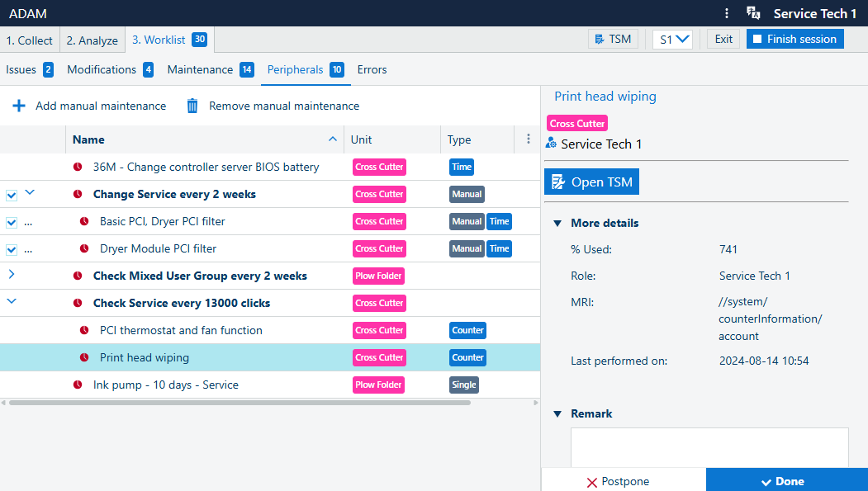Collapse Check Service every 13000 clicks group

12,302
